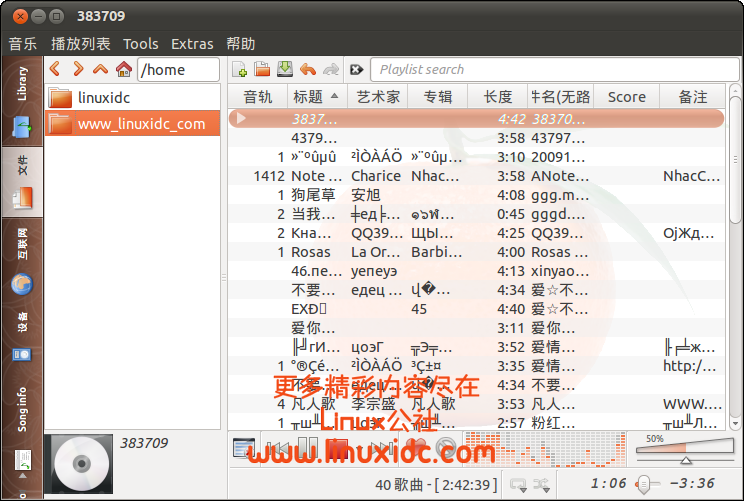
Task: Stop playback with the red square
Action: pos(339,448)
